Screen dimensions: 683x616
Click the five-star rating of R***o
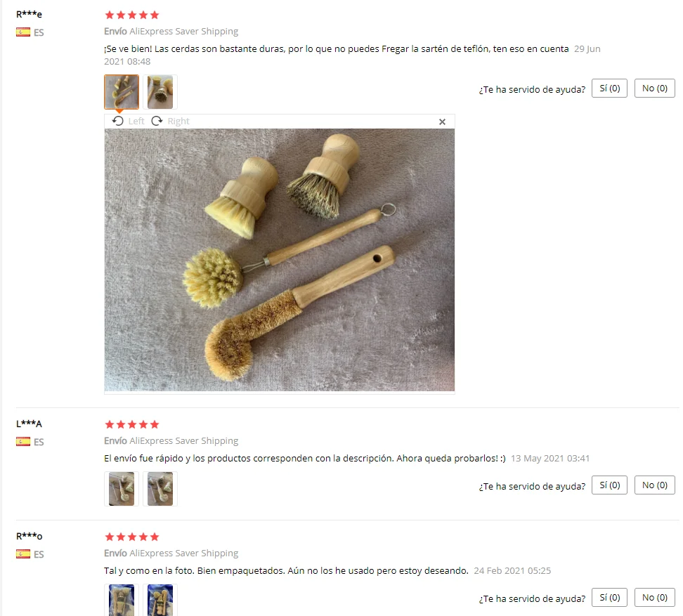[x=132, y=537]
